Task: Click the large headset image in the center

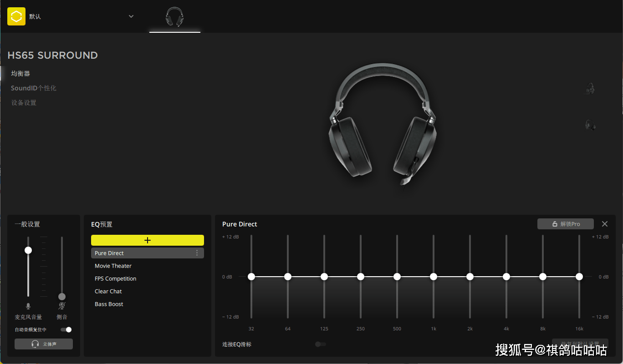Action: [x=383, y=124]
